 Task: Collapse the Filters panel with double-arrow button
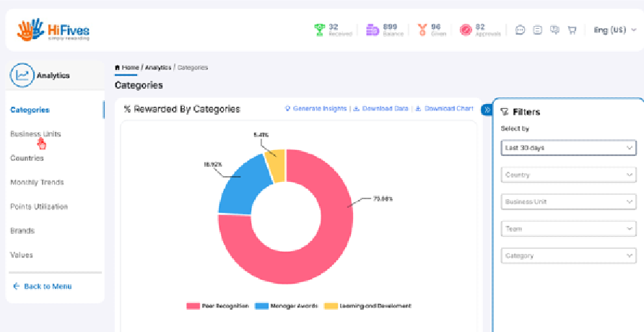[486, 110]
